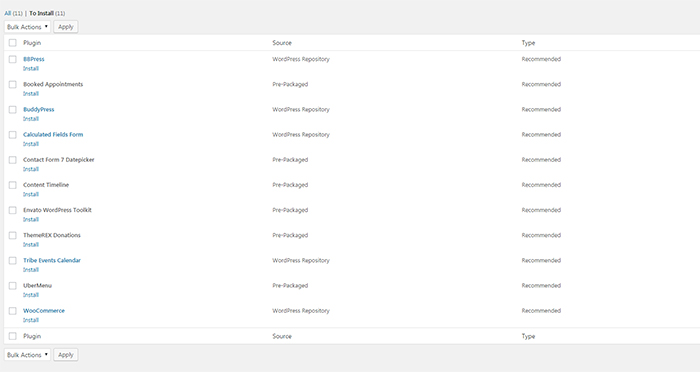Open the Tribe Events Calendar link
Image resolution: width=700 pixels, height=372 pixels.
(52, 260)
